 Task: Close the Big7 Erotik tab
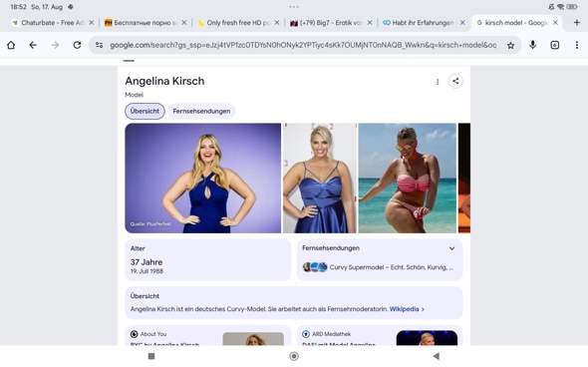pos(370,23)
